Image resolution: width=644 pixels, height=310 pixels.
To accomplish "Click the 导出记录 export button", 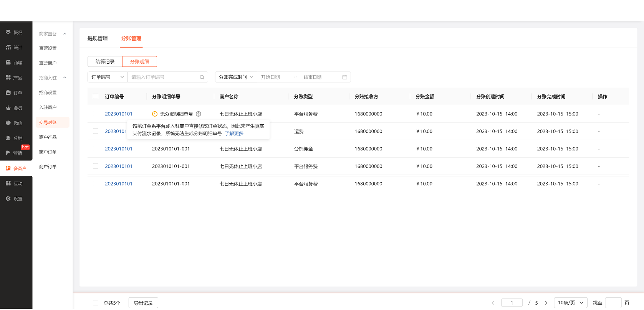I will [143, 303].
